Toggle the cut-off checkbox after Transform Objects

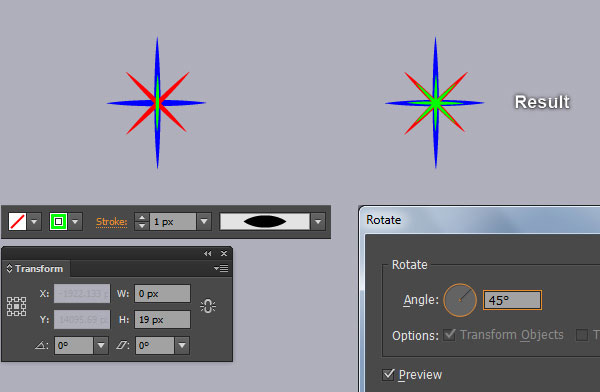(582, 335)
